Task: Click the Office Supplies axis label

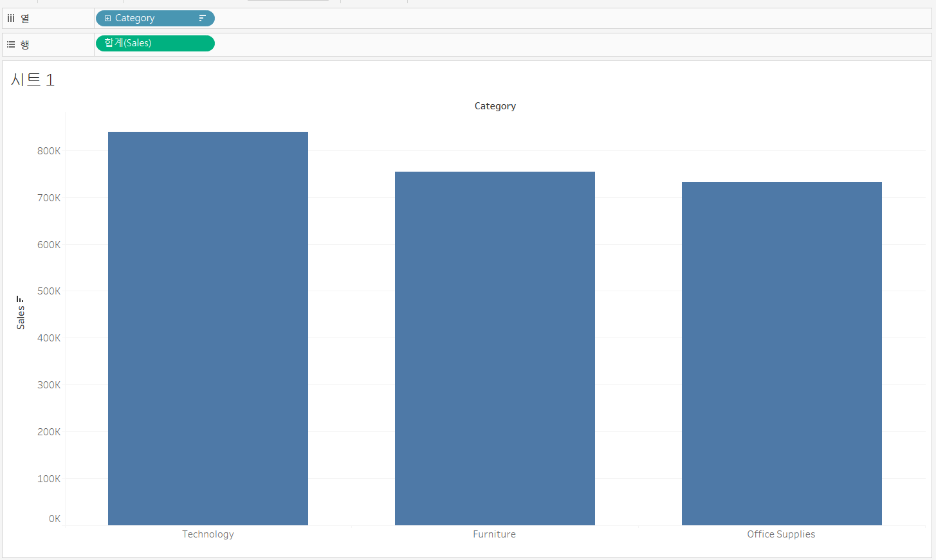Action: [x=781, y=534]
